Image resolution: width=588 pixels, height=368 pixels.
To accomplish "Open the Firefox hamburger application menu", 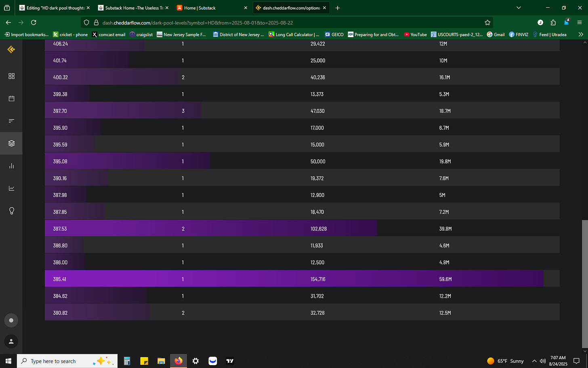I will click(580, 23).
